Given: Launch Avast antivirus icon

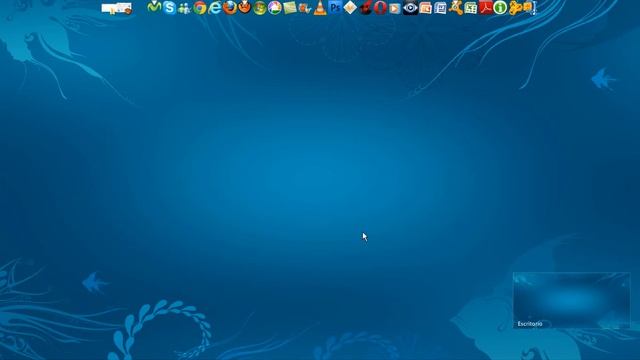Looking at the screenshot, I should click(456, 7).
